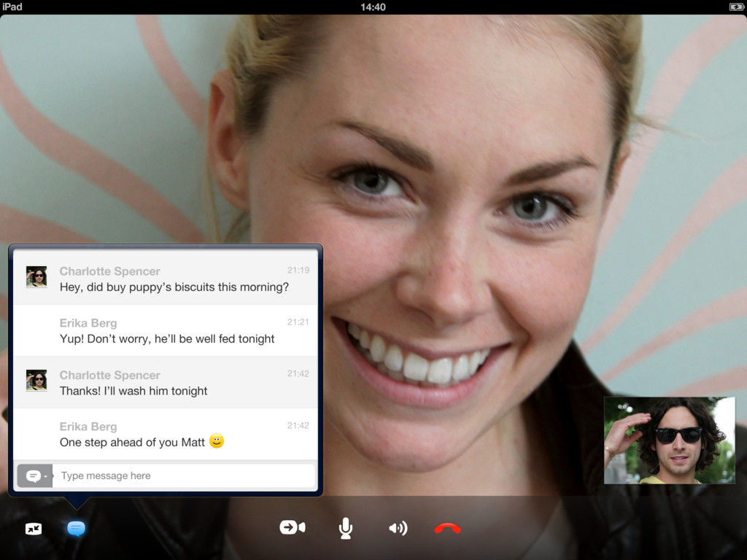This screenshot has width=747, height=560.
Task: Click the 'Type message here' input field
Action: pyautogui.click(x=183, y=475)
